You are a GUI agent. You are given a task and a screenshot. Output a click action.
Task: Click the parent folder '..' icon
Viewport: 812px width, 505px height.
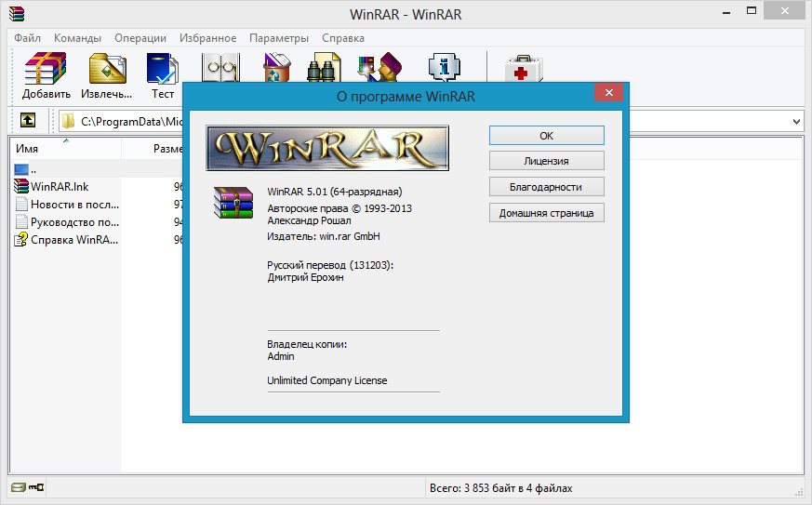[x=21, y=169]
